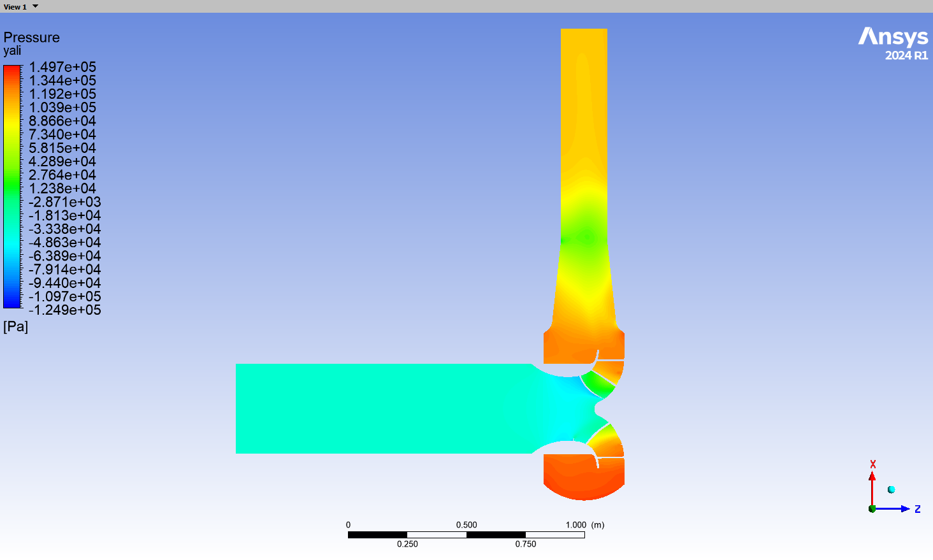
Task: Pick the cyan horizontal inlet pipe region
Action: tap(382, 408)
